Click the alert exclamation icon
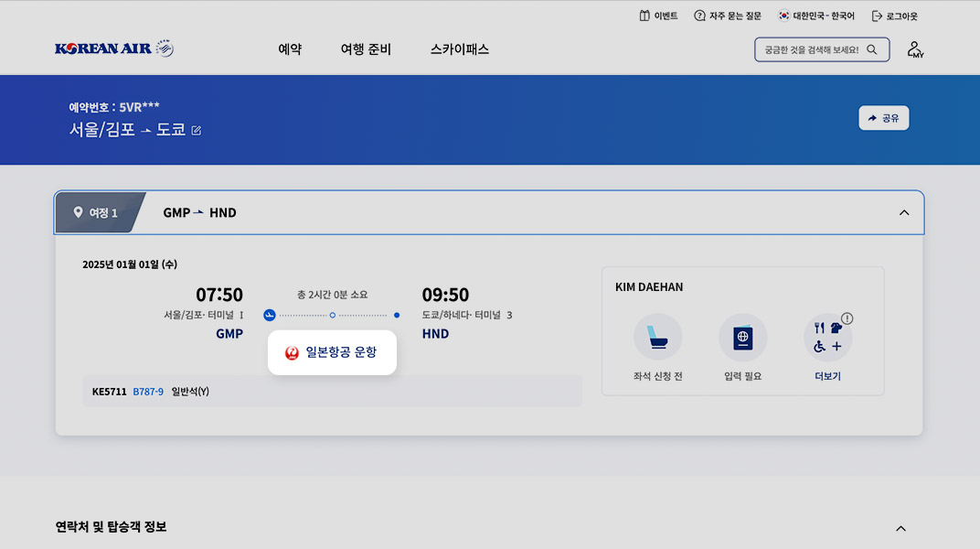Image resolution: width=980 pixels, height=549 pixels. point(847,318)
